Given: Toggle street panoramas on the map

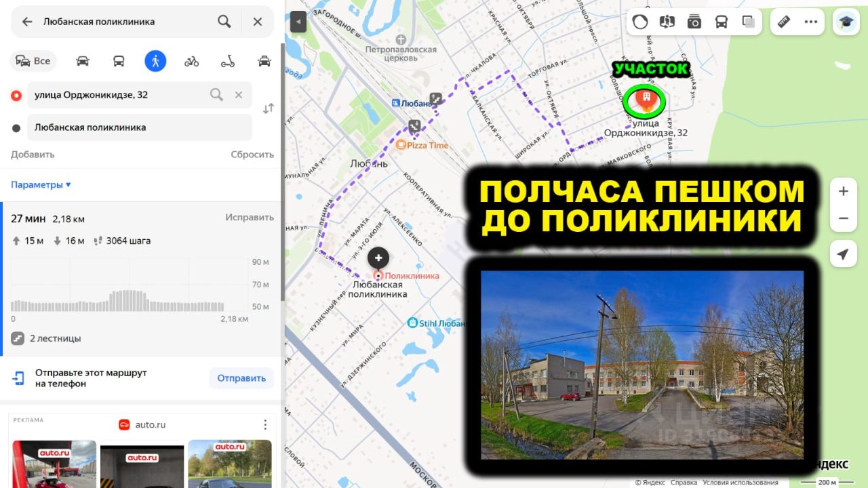Looking at the screenshot, I should point(667,22).
